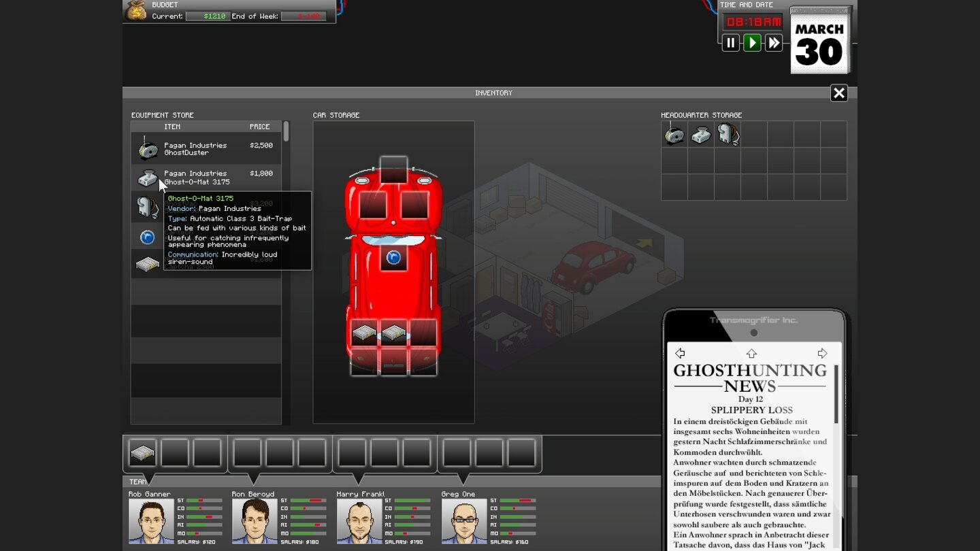
Task: Click the phone news article scrollbar
Action: (836, 395)
